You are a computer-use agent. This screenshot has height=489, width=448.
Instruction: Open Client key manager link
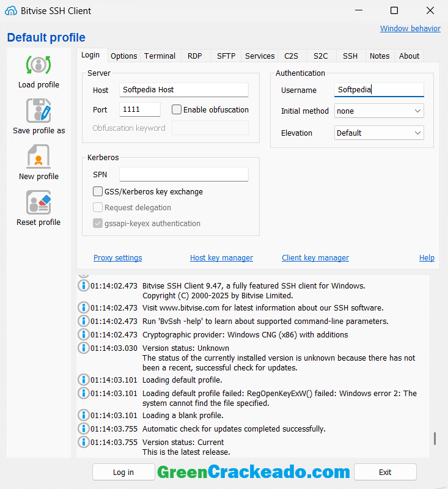pyautogui.click(x=315, y=257)
